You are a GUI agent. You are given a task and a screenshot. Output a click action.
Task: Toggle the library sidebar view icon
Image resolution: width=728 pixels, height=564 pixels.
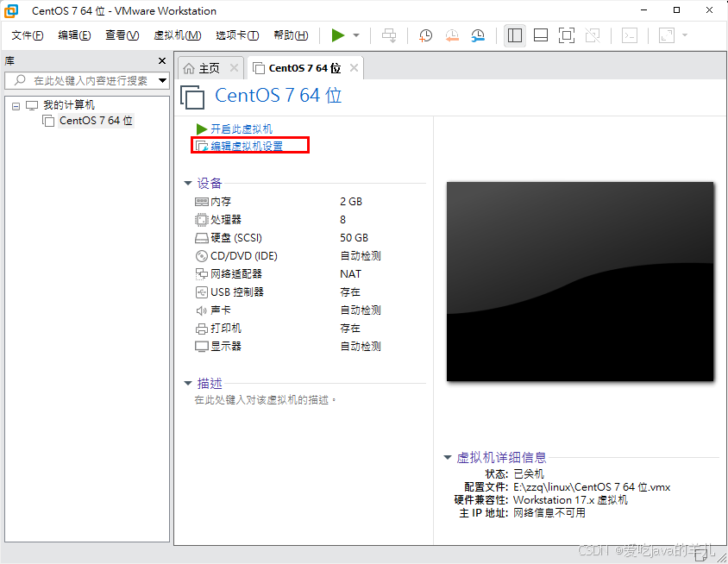click(x=514, y=35)
